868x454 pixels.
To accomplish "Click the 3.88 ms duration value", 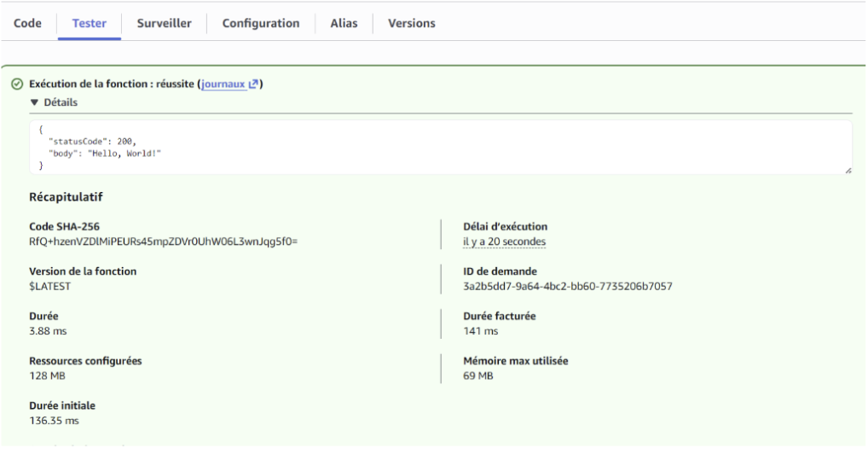I will (x=48, y=331).
